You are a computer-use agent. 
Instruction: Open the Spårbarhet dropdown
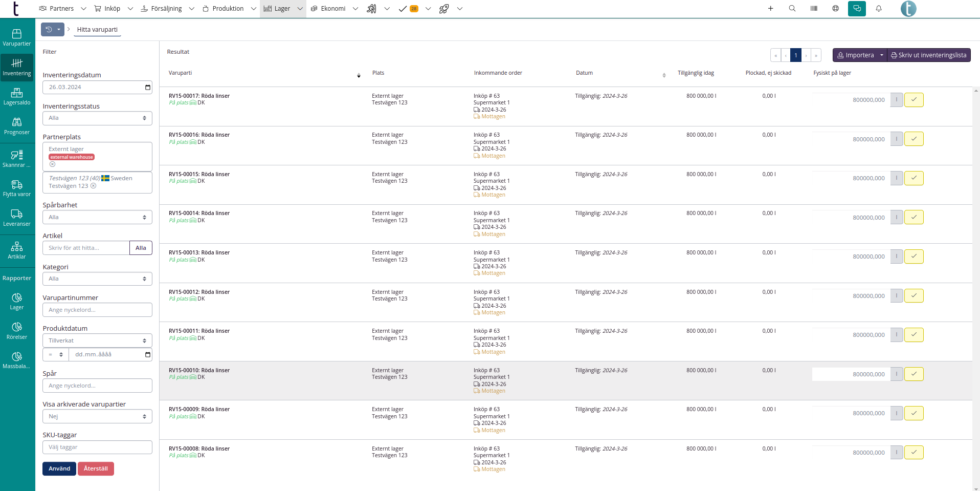tap(97, 218)
